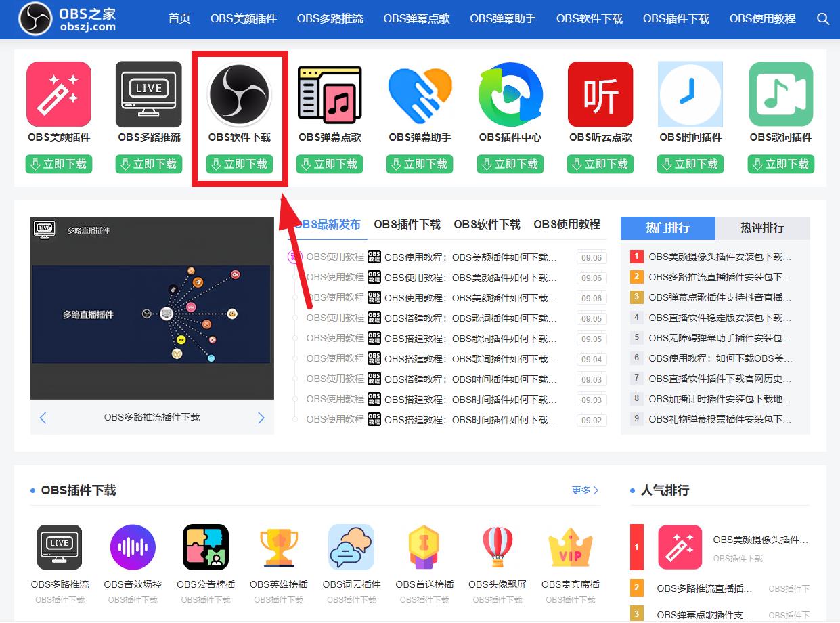Image resolution: width=840 pixels, height=623 pixels.
Task: Click the puzzle icon for OBS公告牌插件
Action: (x=205, y=546)
